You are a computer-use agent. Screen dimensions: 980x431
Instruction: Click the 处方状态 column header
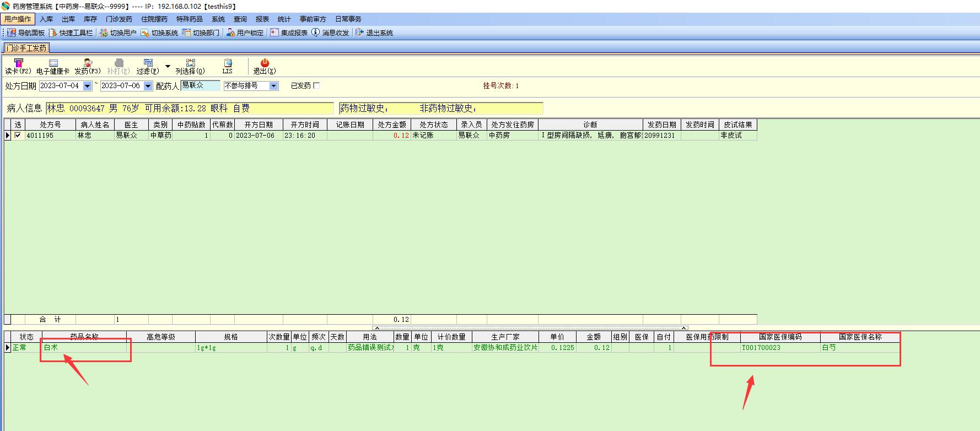pyautogui.click(x=434, y=125)
